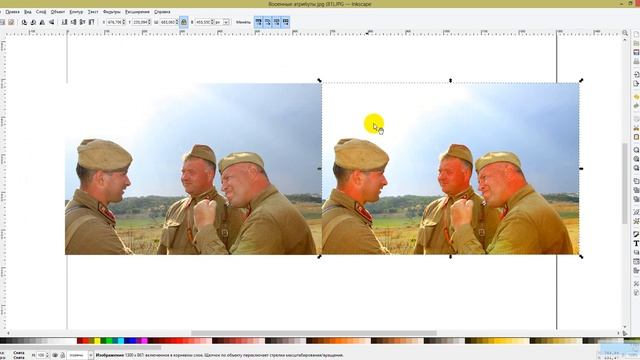Open Align and Distribute dialog
The image size is (640, 360).
pos(636,270)
